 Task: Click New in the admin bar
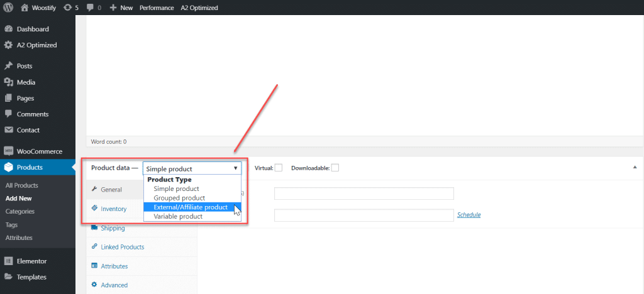[121, 8]
